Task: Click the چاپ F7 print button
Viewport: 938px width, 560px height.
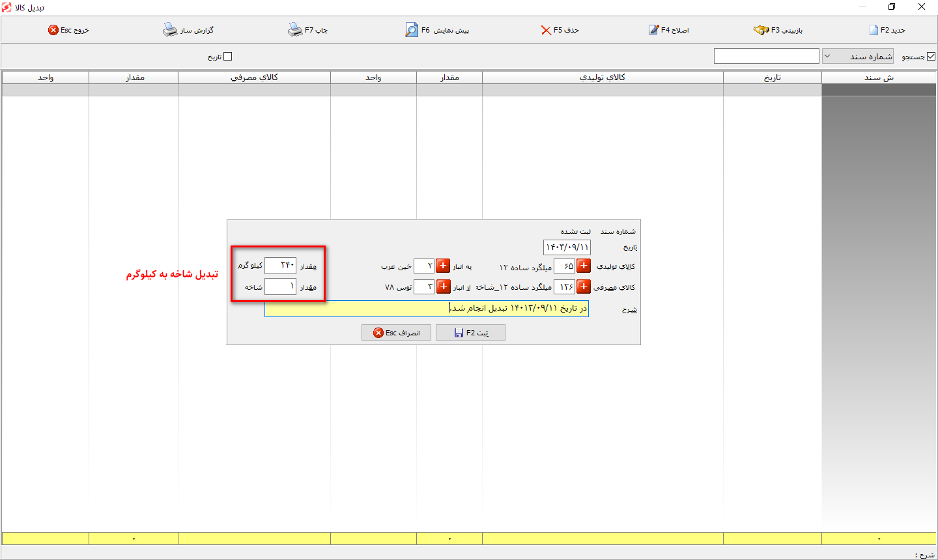Action: [x=308, y=30]
